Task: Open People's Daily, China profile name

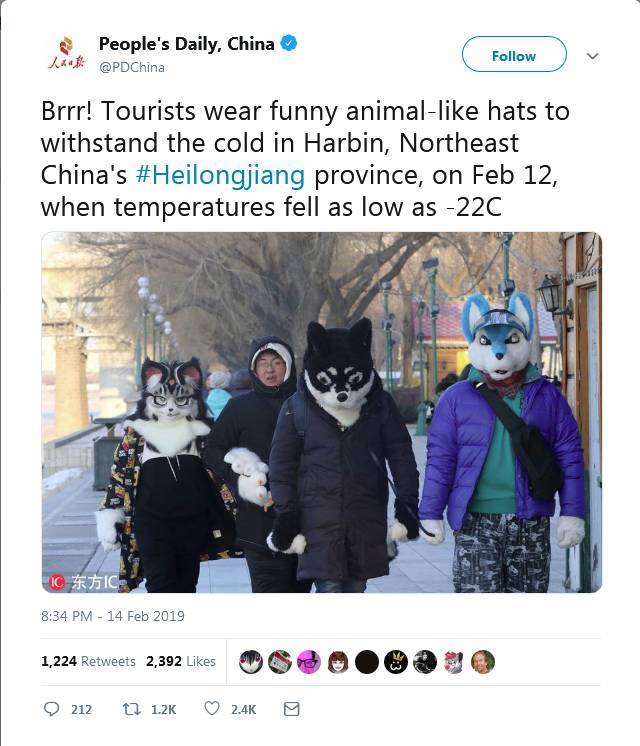Action: tap(187, 44)
